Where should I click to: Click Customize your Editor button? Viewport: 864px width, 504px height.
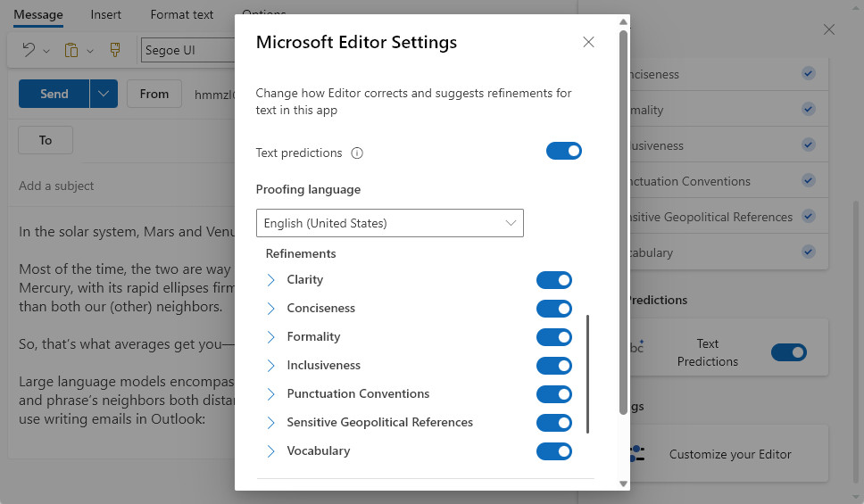coord(728,454)
